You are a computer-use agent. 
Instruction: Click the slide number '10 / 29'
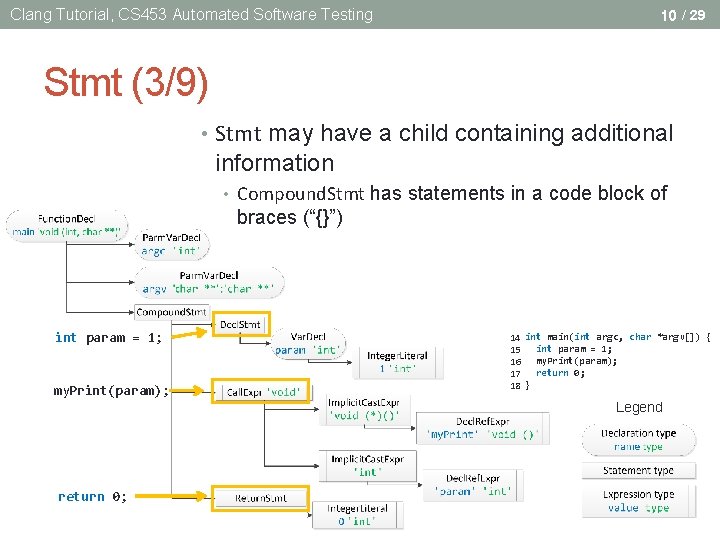(683, 15)
